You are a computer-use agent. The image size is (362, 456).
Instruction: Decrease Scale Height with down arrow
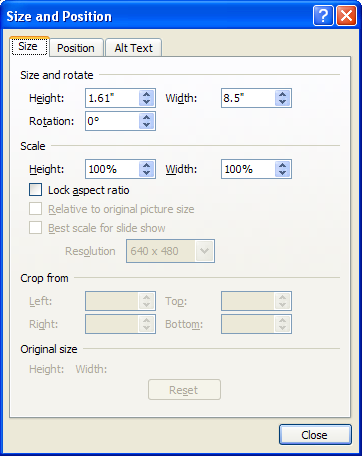pos(146,173)
